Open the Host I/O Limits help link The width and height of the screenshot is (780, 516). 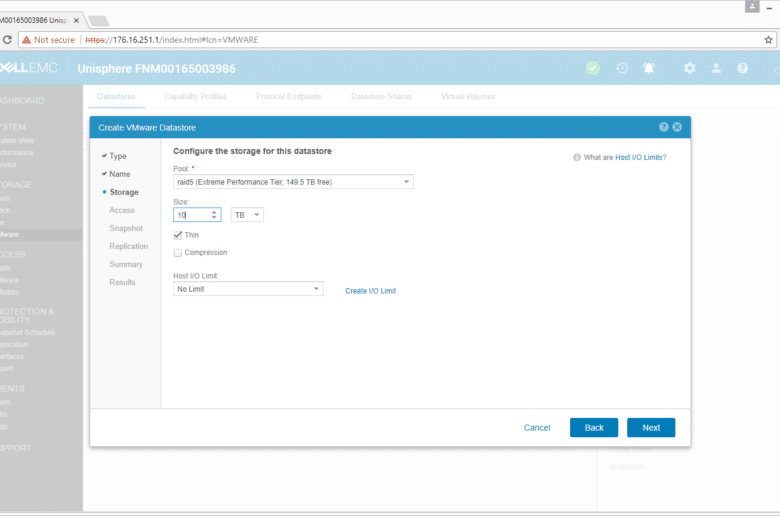coord(641,157)
